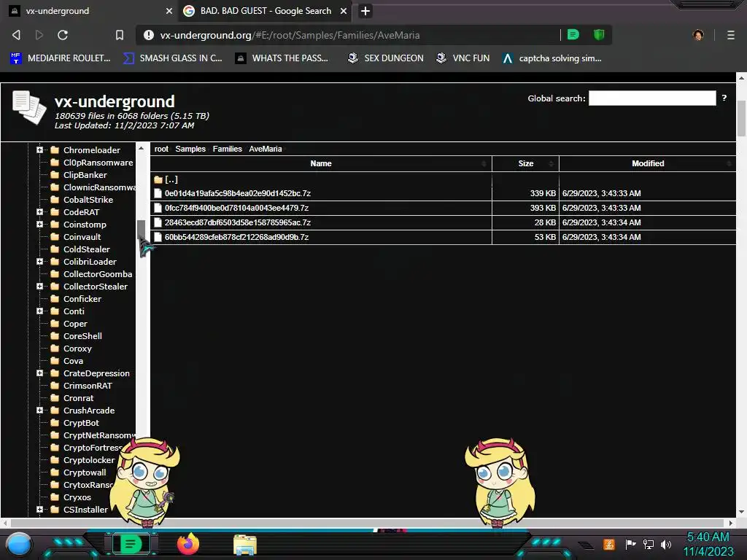Expand the Conti folder node
Viewport: 747px width, 560px height.
pos(39,311)
